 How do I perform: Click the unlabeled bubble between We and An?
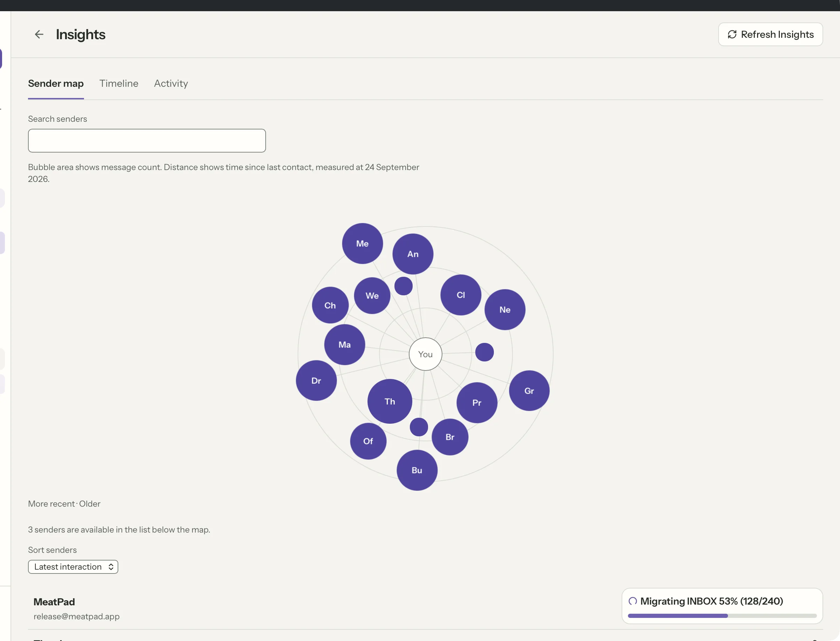tap(404, 286)
